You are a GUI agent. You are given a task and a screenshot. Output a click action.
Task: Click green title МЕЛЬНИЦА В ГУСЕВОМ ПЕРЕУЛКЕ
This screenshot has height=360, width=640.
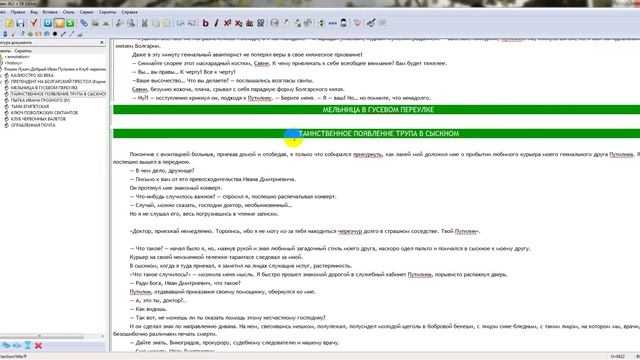click(x=378, y=109)
